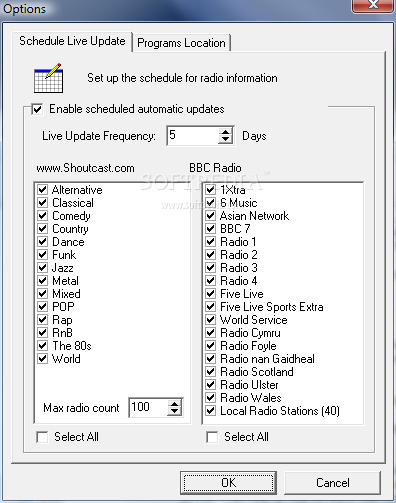Screen dimensions: 396x503
Task: Uncheck the Classical genre
Action: (42, 203)
